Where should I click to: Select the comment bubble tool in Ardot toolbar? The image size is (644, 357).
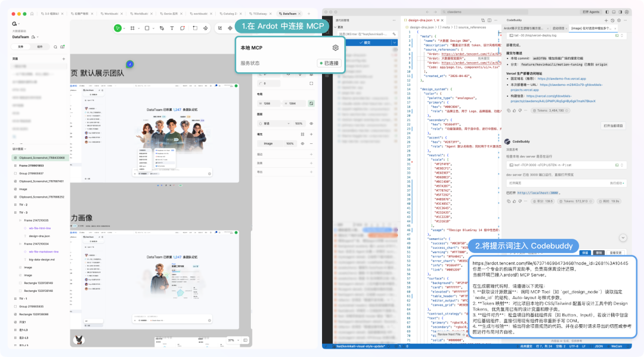pos(182,28)
